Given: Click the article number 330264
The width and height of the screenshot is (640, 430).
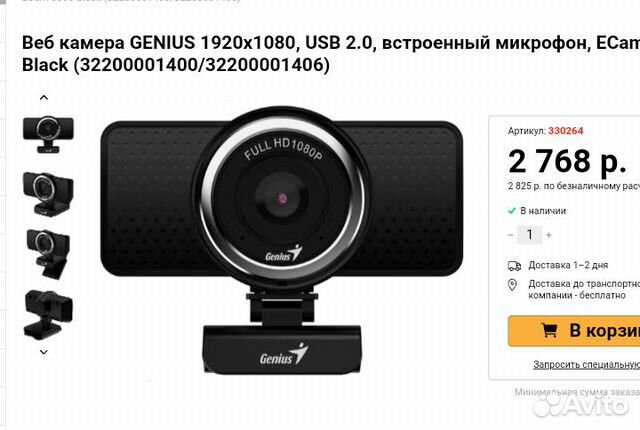Looking at the screenshot, I should [566, 131].
